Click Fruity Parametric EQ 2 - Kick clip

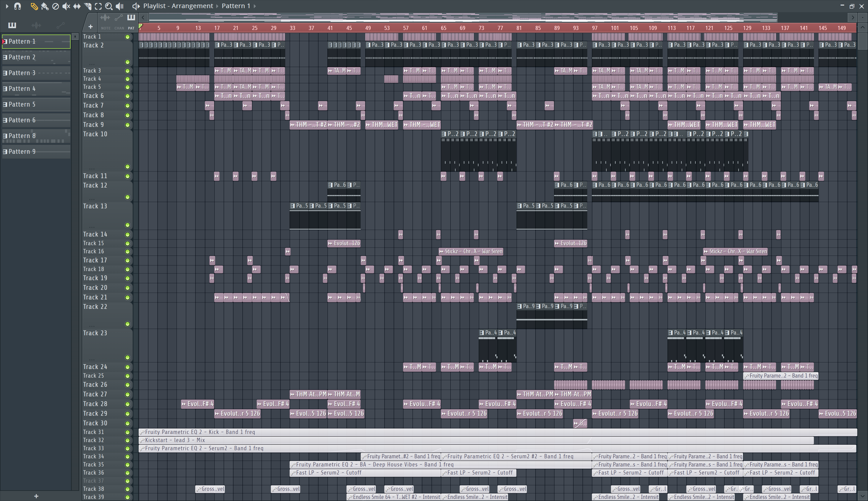click(x=498, y=432)
